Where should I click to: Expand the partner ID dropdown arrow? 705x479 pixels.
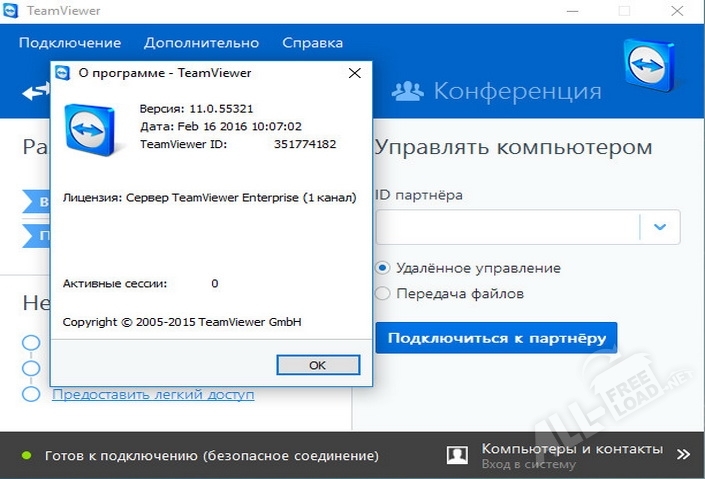pos(660,227)
